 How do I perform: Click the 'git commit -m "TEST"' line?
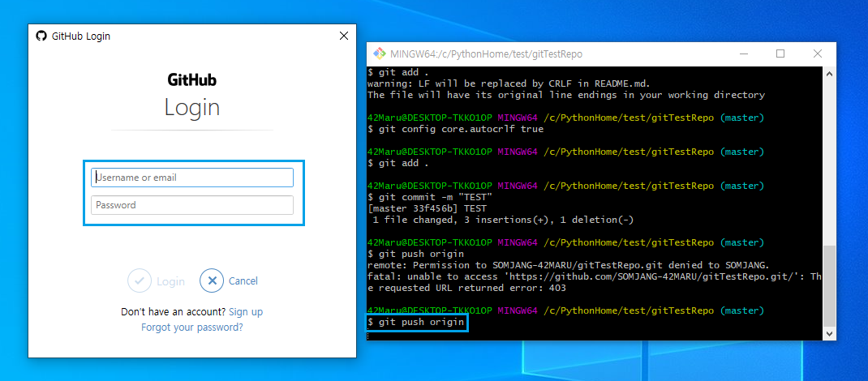point(430,197)
